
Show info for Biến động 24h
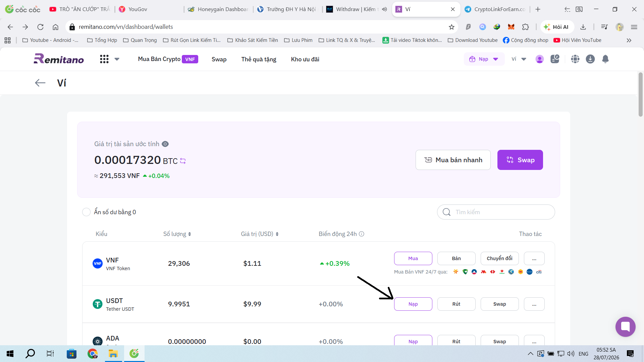point(362,234)
